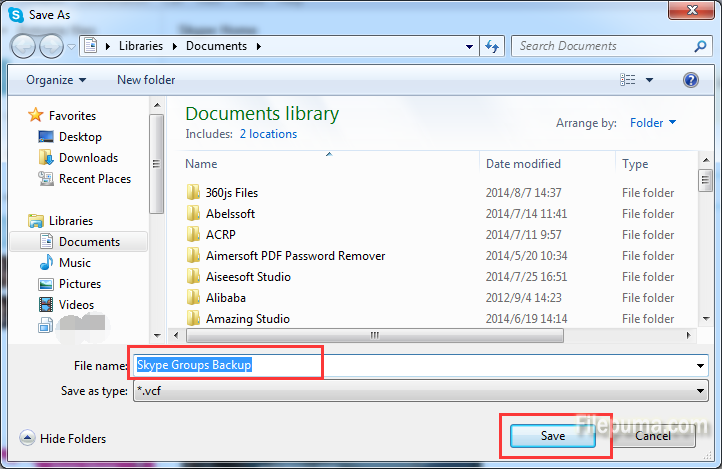The width and height of the screenshot is (722, 469).
Task: Click the search magnifier icon
Action: [x=700, y=46]
